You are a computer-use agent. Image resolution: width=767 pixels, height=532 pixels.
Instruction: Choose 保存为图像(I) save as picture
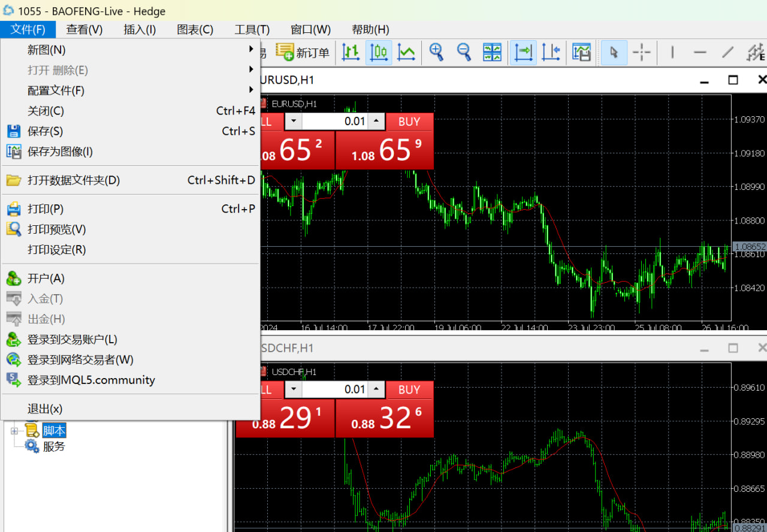(131, 152)
